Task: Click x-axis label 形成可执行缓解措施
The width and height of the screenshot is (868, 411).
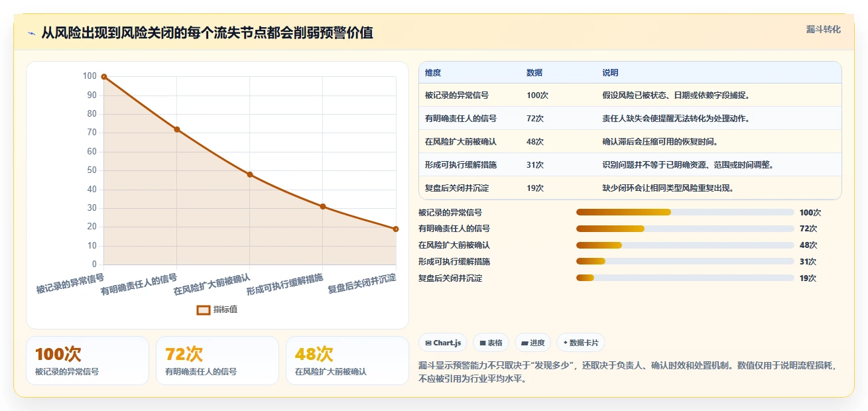Action: tap(285, 284)
